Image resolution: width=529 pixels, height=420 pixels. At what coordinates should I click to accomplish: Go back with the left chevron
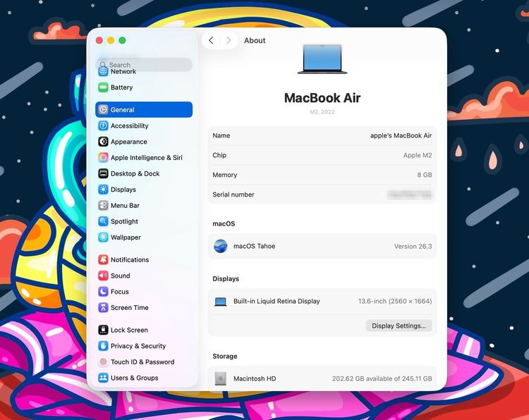[211, 40]
